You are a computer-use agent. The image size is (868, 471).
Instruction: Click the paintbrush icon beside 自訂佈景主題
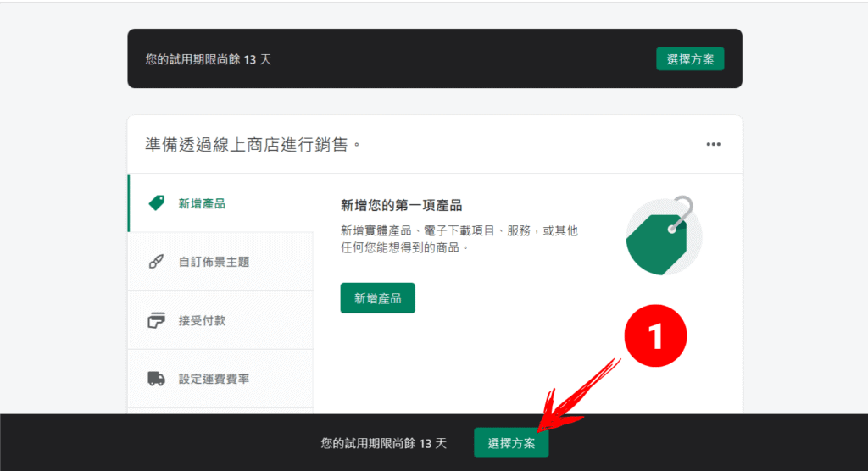coord(156,261)
